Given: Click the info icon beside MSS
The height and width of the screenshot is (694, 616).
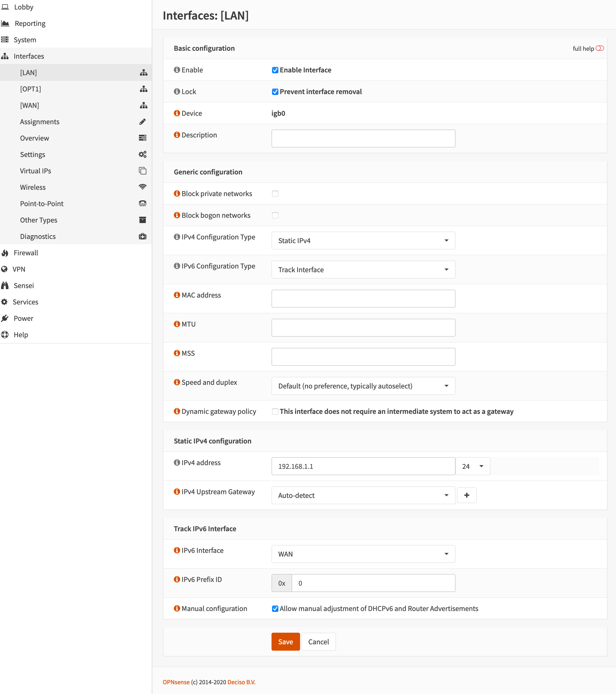Looking at the screenshot, I should 177,353.
